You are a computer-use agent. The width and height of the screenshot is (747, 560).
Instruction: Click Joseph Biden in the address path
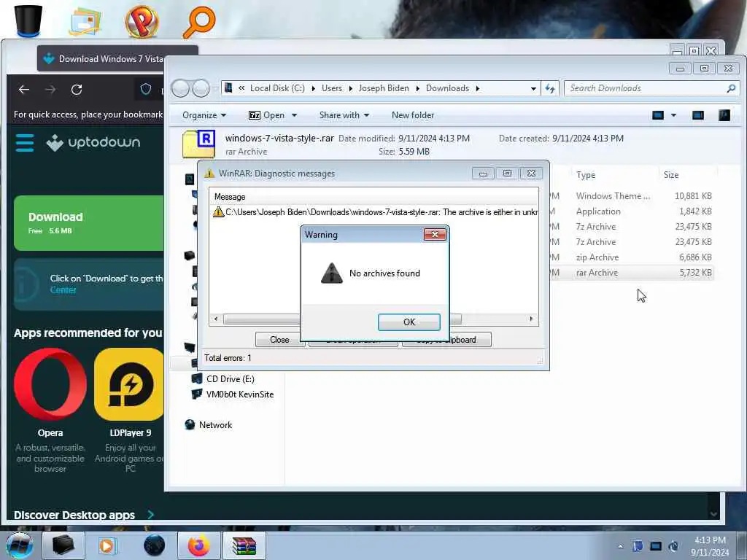(x=384, y=88)
